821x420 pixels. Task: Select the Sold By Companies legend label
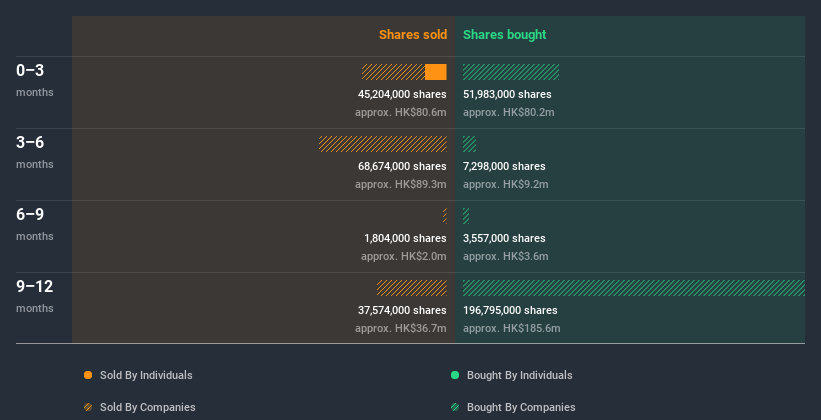[148, 407]
